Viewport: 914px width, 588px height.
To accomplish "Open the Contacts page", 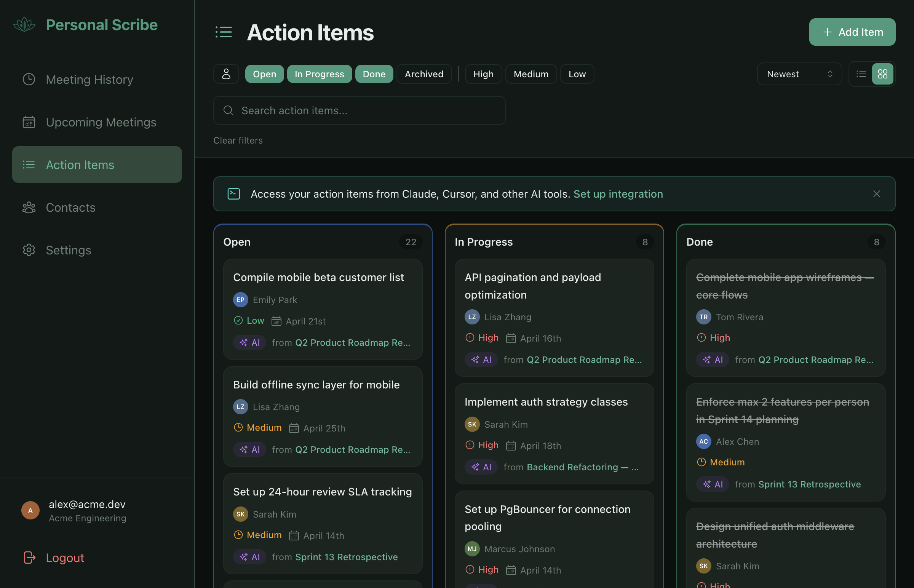I will point(97,207).
